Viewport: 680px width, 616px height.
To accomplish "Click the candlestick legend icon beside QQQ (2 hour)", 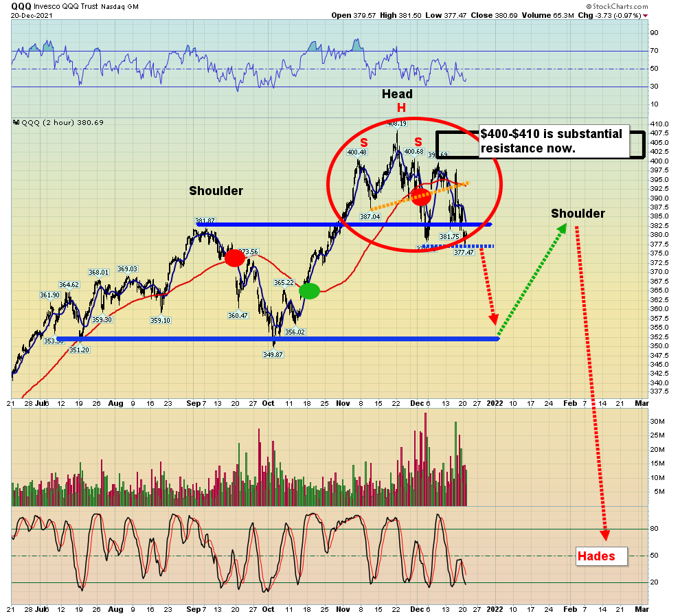I will pos(16,123).
